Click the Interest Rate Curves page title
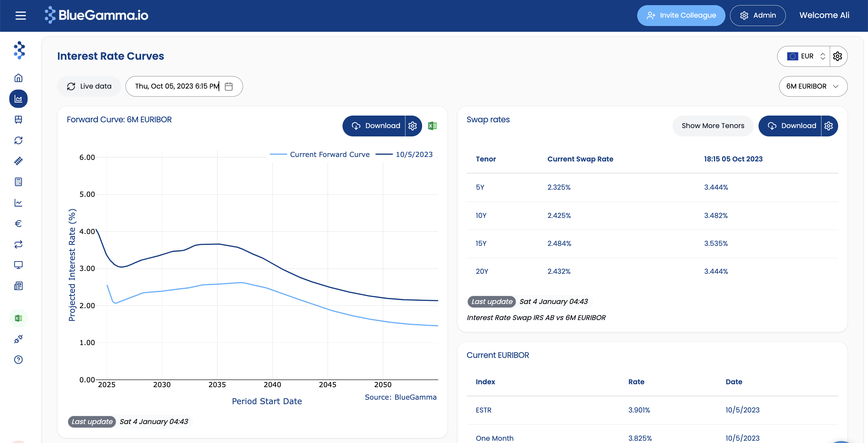The width and height of the screenshot is (868, 443). (110, 56)
